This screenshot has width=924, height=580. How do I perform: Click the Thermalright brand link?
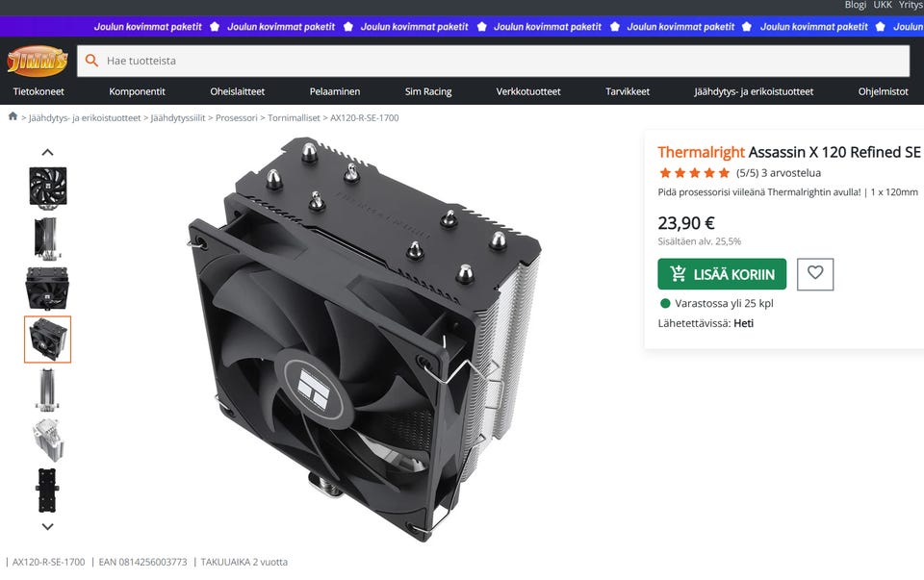click(x=701, y=153)
